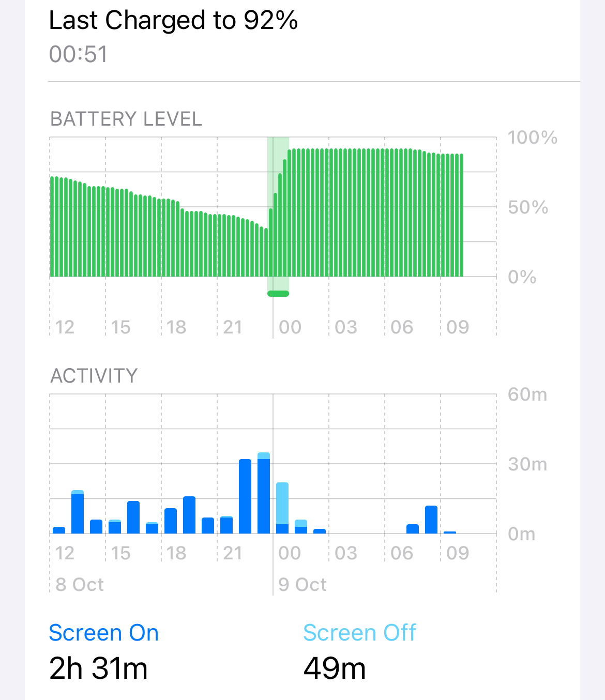Tap the tallest activity bar before midnight
Image resolution: width=605 pixels, height=700 pixels.
264,493
